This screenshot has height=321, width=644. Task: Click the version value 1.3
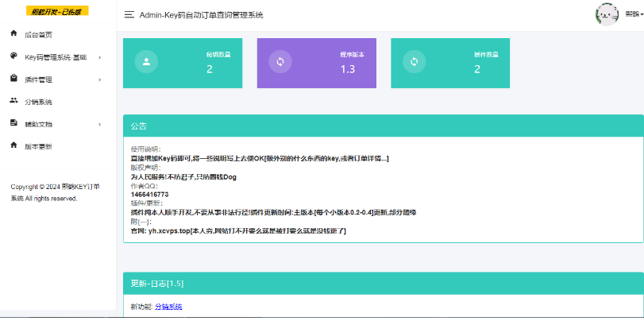point(348,69)
